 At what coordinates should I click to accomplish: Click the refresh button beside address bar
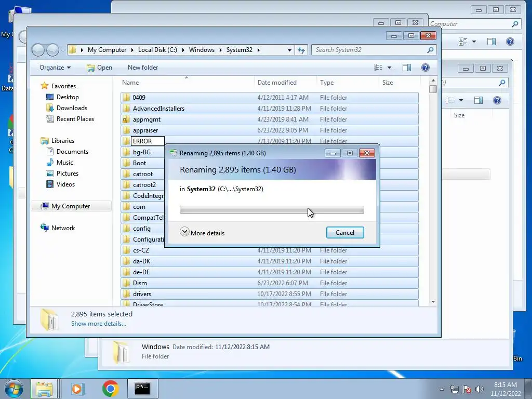click(x=301, y=50)
